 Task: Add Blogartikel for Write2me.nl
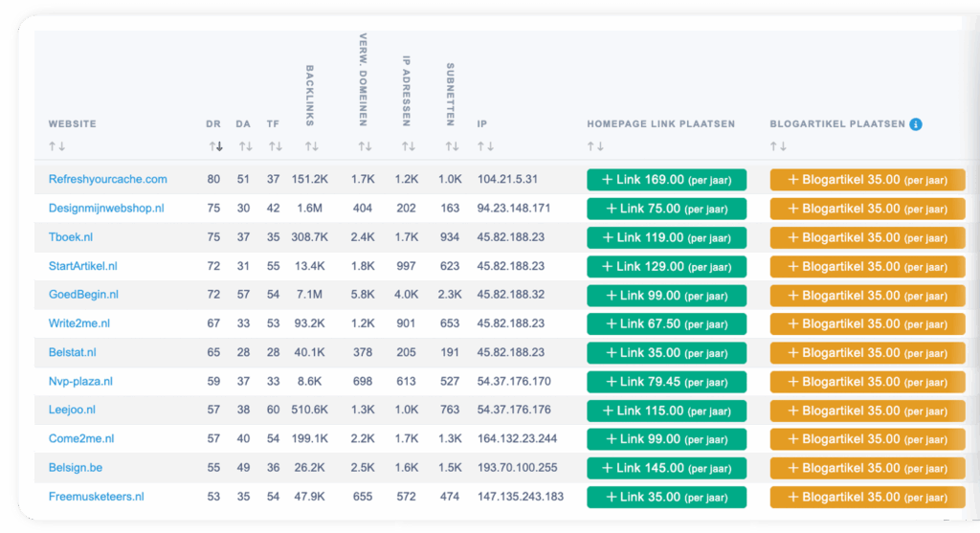(x=867, y=323)
